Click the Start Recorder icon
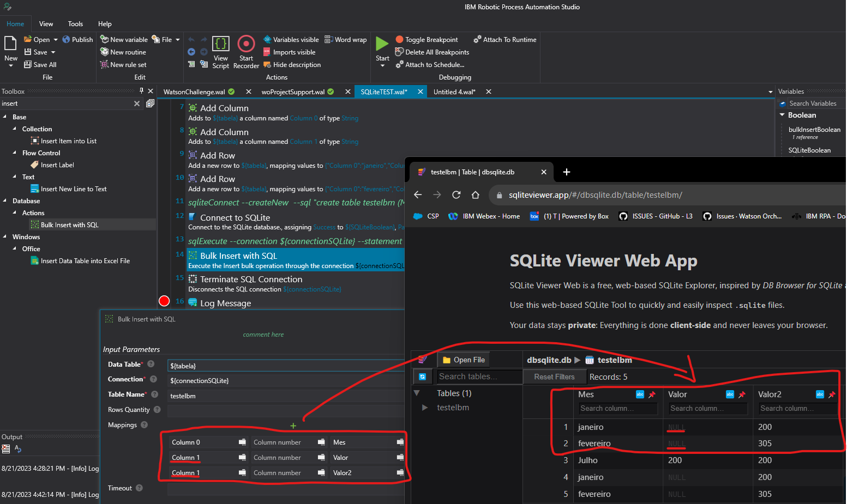The image size is (847, 504). pos(246,44)
